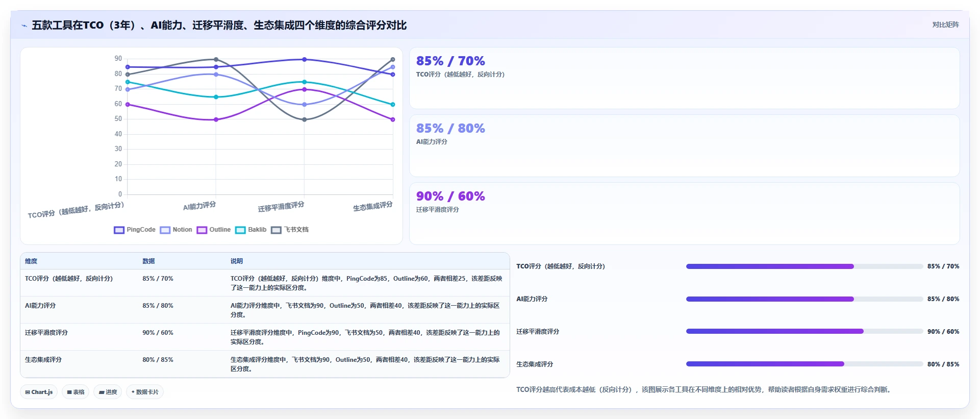Image resolution: width=980 pixels, height=419 pixels.
Task: Click 飞书文档's data point at AI能力评分 (90)
Action: point(216,59)
